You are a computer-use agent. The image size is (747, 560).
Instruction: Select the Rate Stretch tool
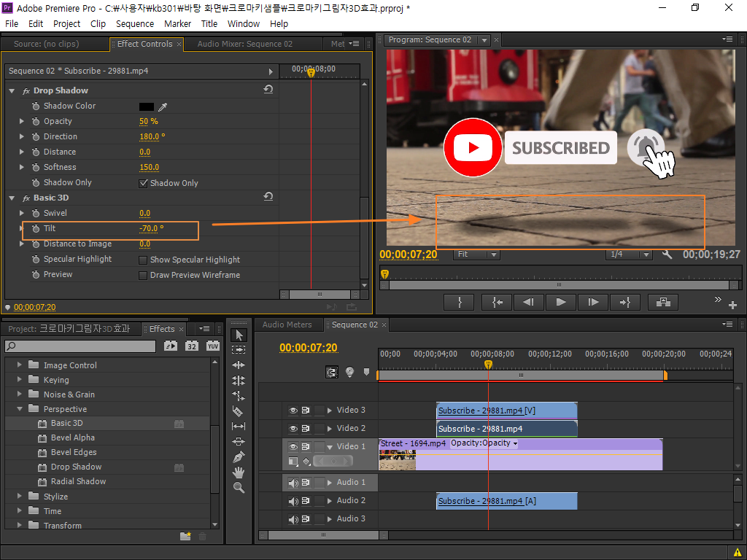(239, 396)
